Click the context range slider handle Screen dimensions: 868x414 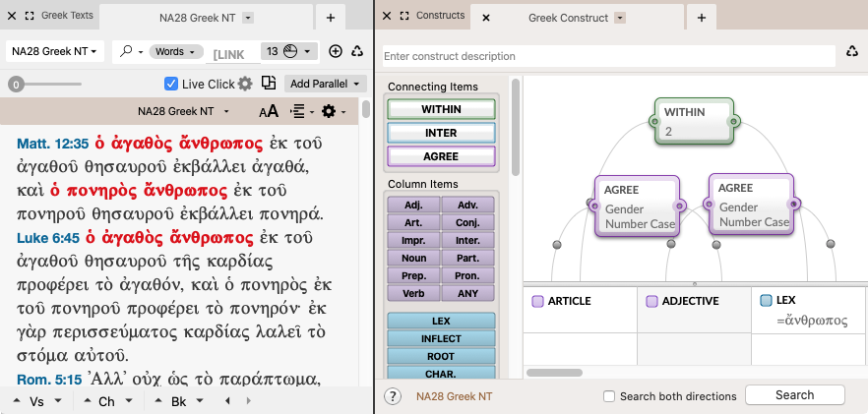[15, 86]
